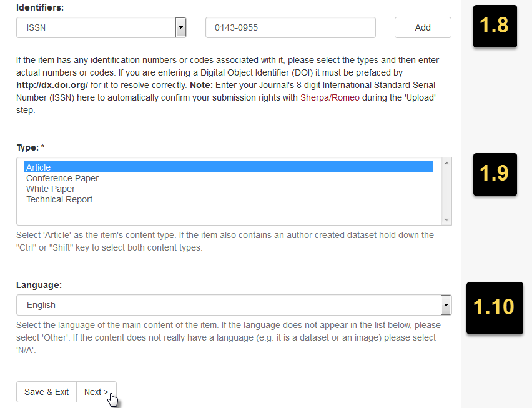Click the 0143-0955 identifier input field

pos(290,27)
